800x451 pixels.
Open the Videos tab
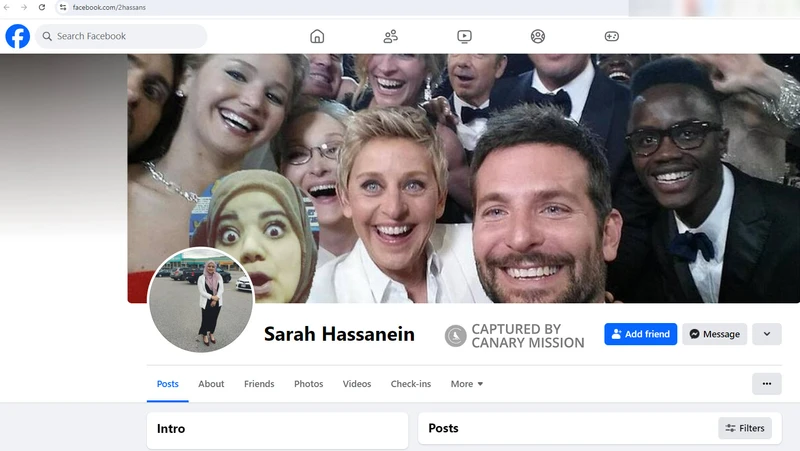(357, 384)
